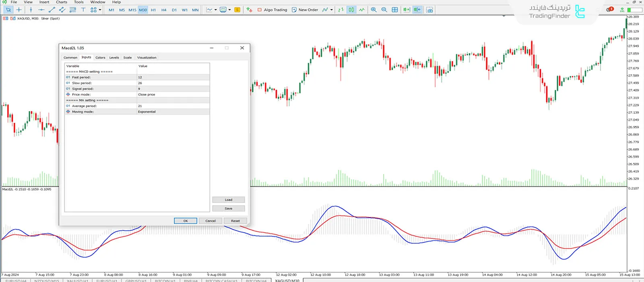This screenshot has width=644, height=282.
Task: Switch to line chart display
Action: (x=362, y=10)
